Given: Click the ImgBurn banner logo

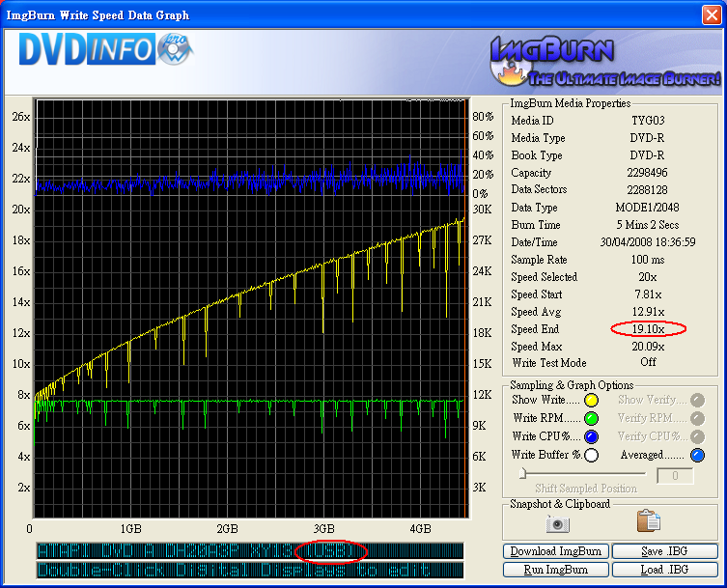Looking at the screenshot, I should 603,60.
